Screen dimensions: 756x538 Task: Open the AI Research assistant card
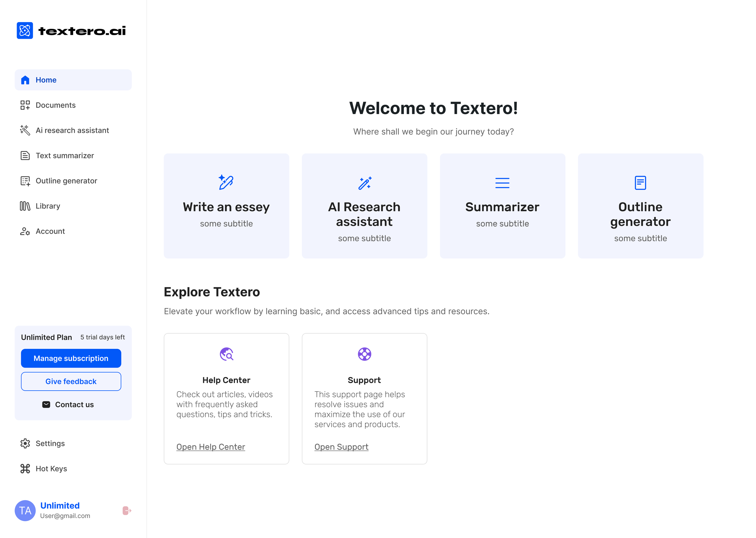coord(364,206)
